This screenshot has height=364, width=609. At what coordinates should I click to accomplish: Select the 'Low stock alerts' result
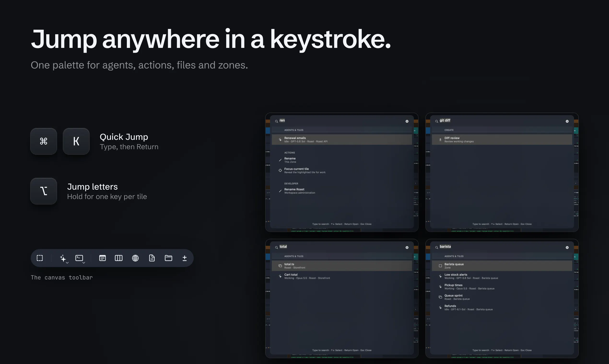click(502, 276)
